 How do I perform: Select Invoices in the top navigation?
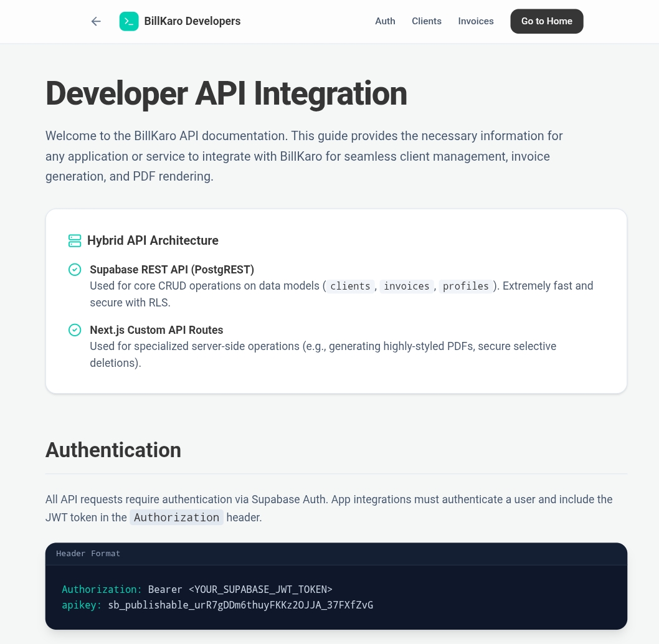tap(475, 21)
